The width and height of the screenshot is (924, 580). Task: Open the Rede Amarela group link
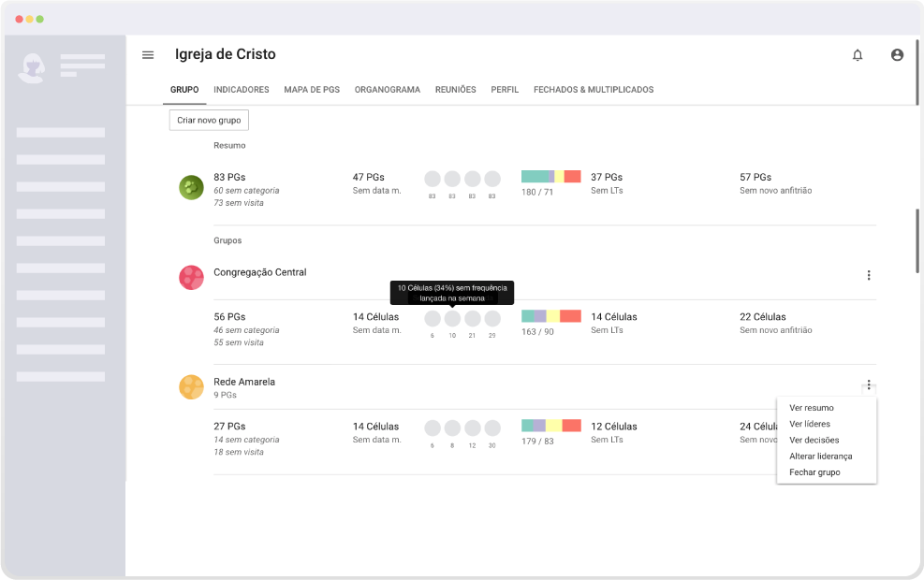click(244, 382)
